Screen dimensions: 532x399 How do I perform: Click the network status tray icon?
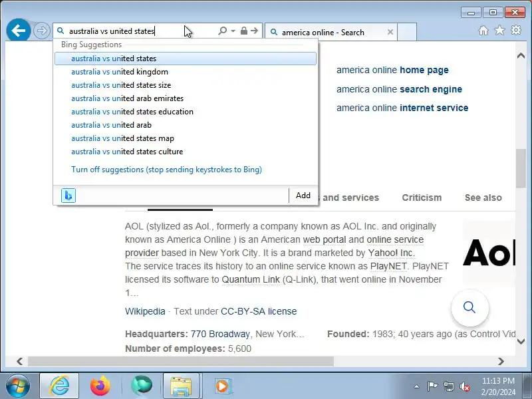(448, 386)
